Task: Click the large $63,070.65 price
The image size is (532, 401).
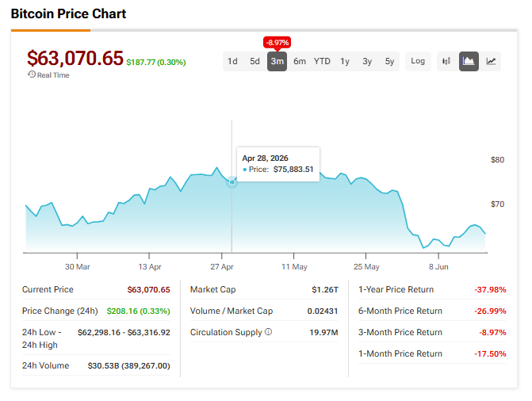Action: click(x=75, y=58)
